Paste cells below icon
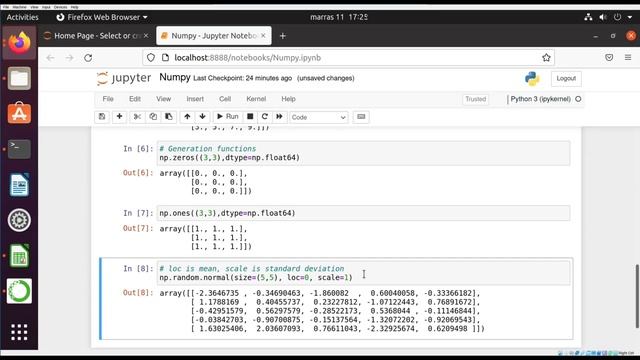Image resolution: width=640 pixels, height=360 pixels. (x=169, y=117)
